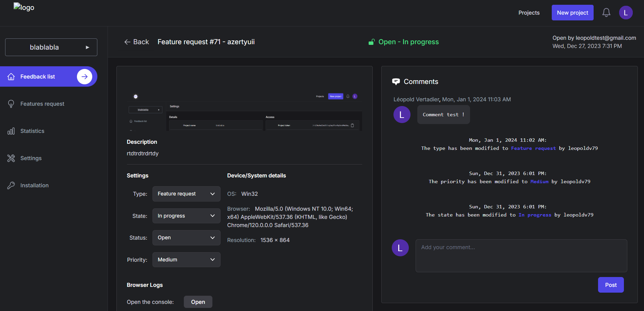Open the Status dropdown showing Open

point(186,238)
